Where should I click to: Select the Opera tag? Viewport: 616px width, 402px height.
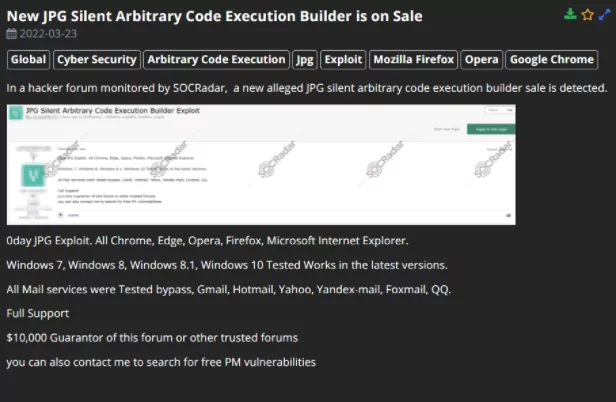[x=482, y=60]
